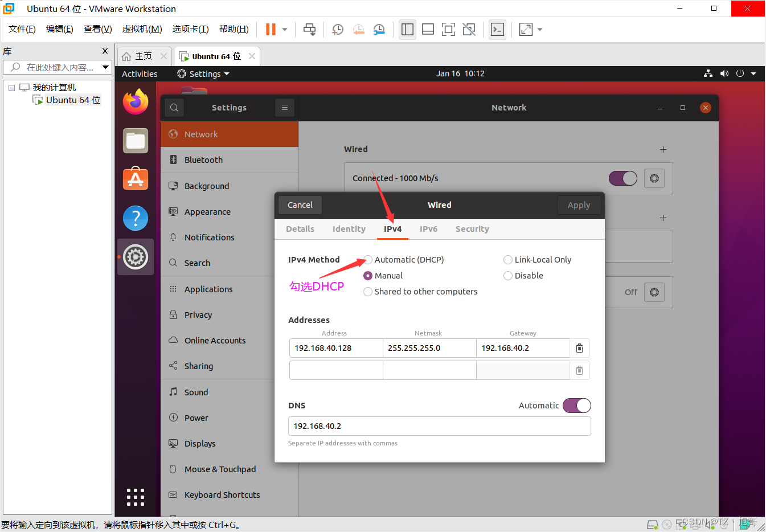766x532 pixels.
Task: Open the snapshot manager wrench icon
Action: point(379,30)
